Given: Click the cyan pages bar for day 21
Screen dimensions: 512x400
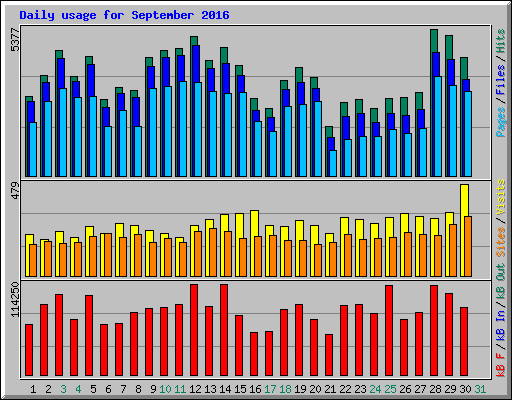Looking at the screenshot, I should click(x=333, y=163).
